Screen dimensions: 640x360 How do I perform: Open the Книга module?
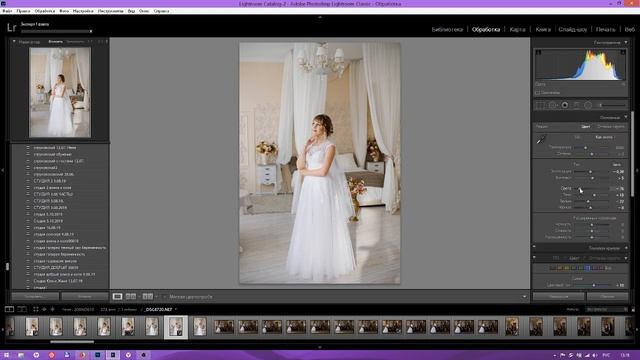click(543, 29)
